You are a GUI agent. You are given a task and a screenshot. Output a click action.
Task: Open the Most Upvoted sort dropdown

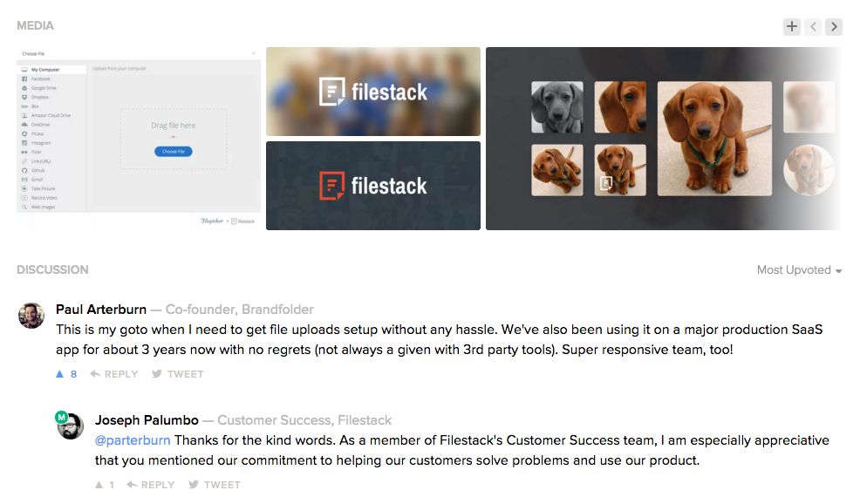799,270
